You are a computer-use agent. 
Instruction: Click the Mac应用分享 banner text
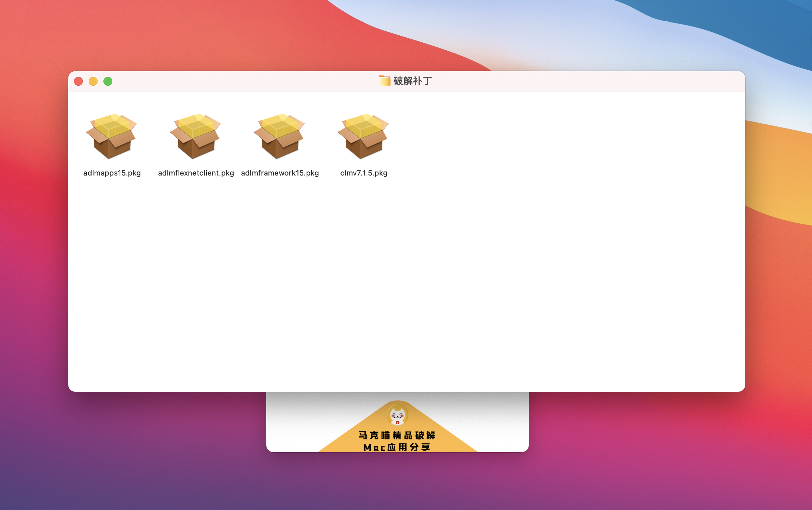pyautogui.click(x=397, y=447)
